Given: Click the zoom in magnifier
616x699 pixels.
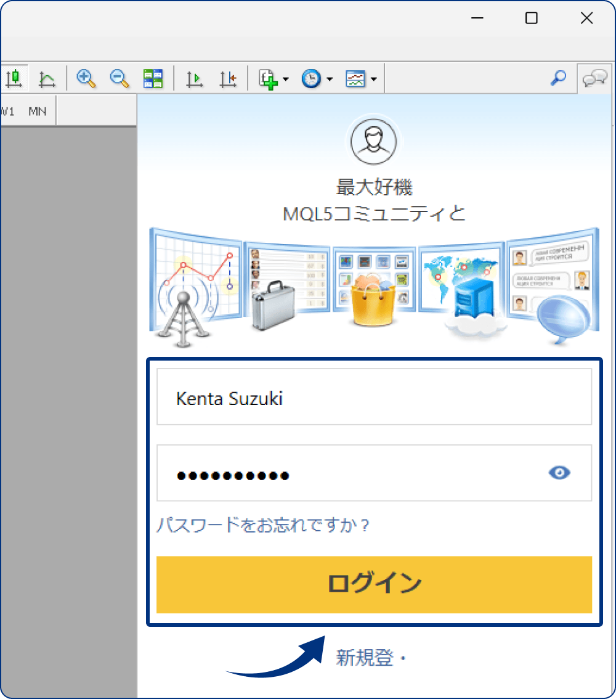Looking at the screenshot, I should (86, 78).
